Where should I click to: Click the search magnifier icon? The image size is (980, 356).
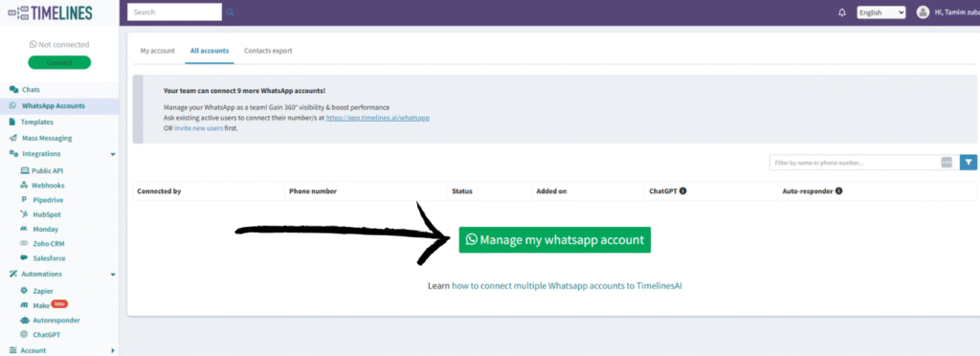pos(230,11)
